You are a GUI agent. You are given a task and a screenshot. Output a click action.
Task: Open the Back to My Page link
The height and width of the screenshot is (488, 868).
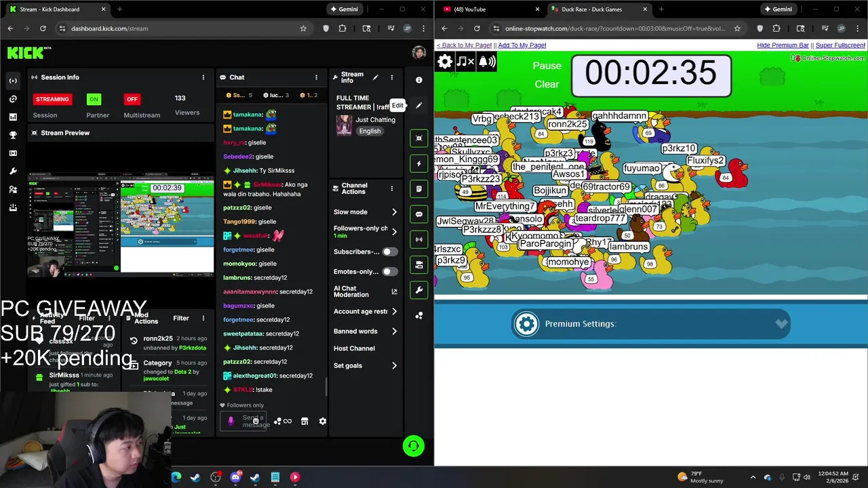click(x=464, y=45)
